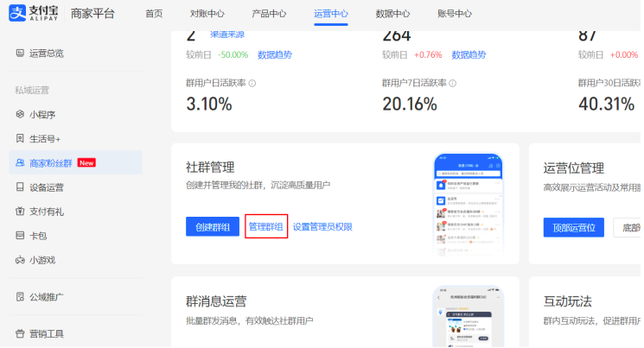The height and width of the screenshot is (348, 644).
Task: Open 小游戏 sidebar item
Action: [x=41, y=260]
